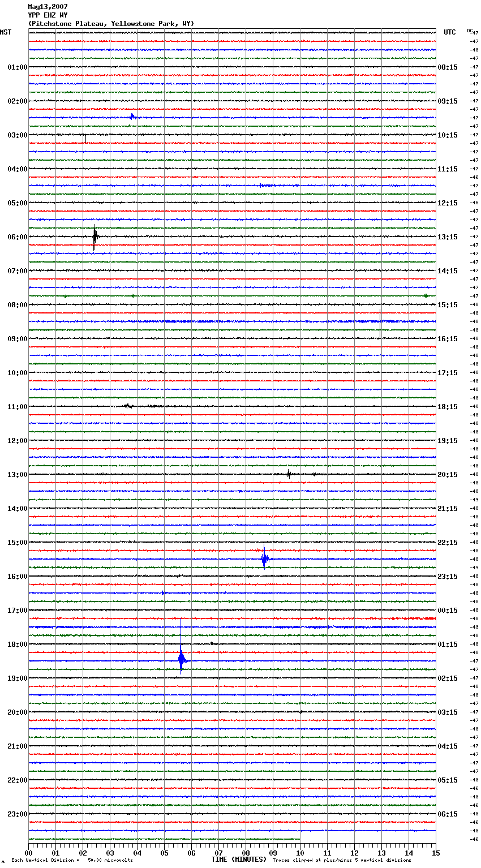481x868 pixels.
Task: Select the 16:00 MST time label
Action: pyautogui.click(x=18, y=577)
